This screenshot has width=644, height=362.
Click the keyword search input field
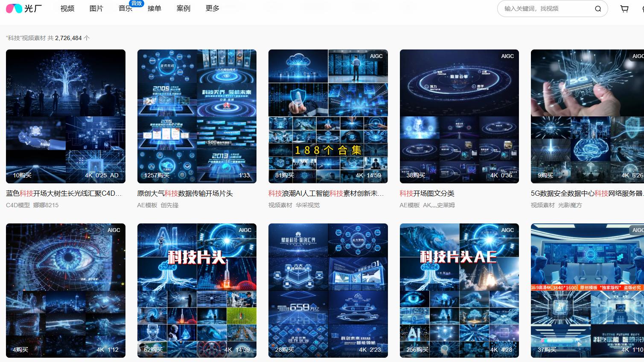546,9
